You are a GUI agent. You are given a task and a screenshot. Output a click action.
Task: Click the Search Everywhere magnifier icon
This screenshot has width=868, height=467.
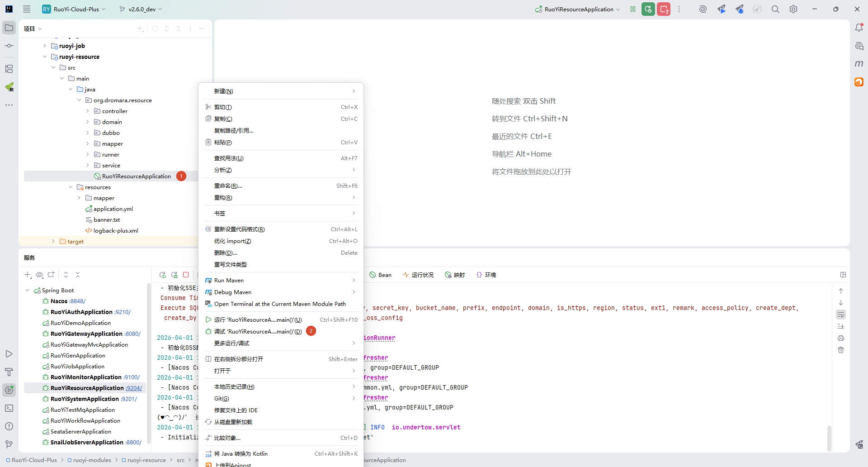tap(775, 9)
